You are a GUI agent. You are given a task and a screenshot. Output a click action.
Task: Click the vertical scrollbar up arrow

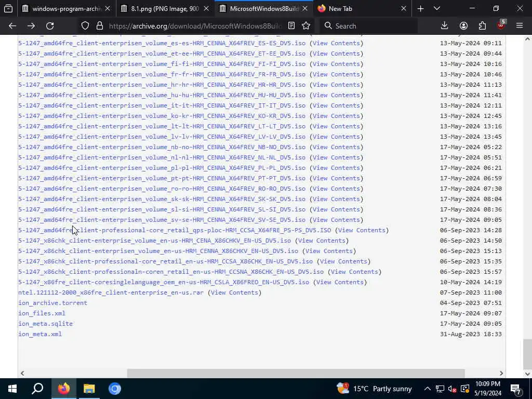pos(527,39)
